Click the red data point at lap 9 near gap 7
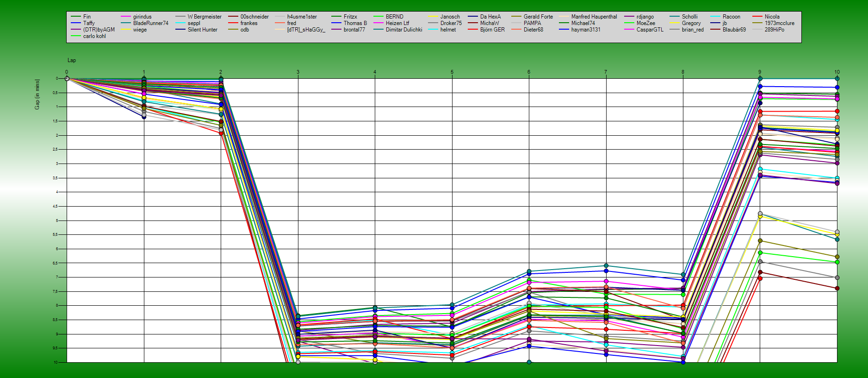868x378 pixels. (x=760, y=278)
